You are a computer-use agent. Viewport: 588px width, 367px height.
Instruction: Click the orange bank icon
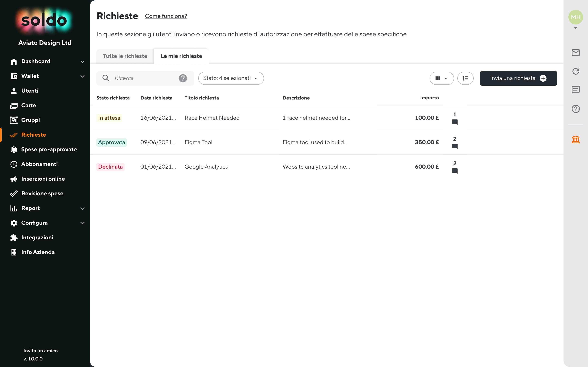tap(575, 140)
